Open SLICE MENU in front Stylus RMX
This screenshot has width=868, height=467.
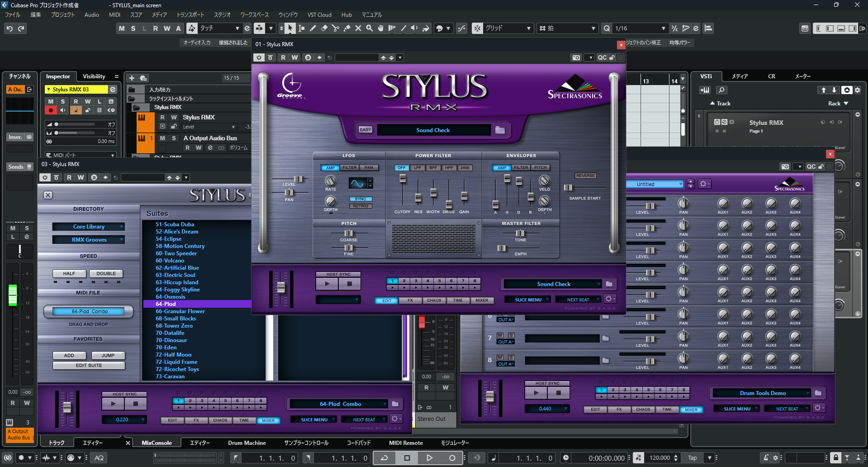click(528, 300)
